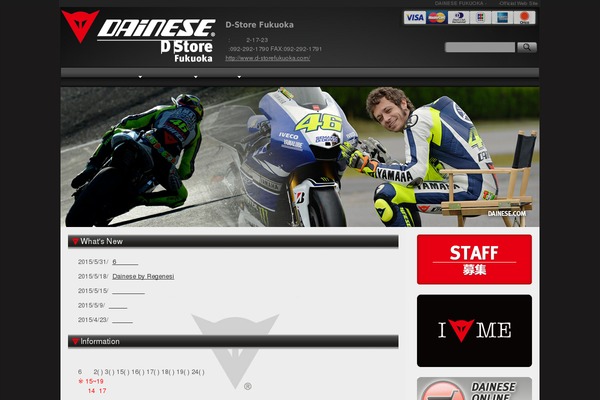
Task: Click the Diners Club card icon
Action: (458, 18)
